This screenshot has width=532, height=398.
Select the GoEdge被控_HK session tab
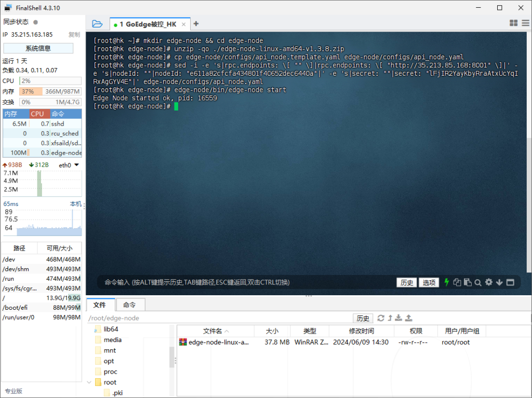[148, 24]
